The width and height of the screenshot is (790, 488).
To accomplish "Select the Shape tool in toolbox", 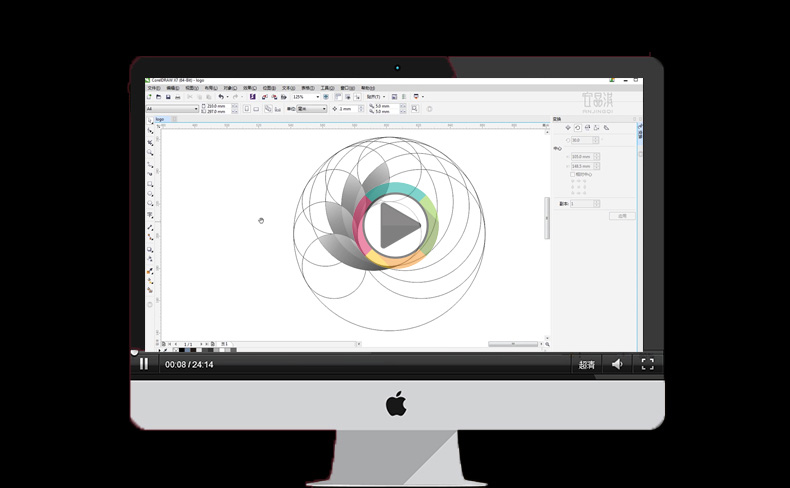I will (x=150, y=131).
